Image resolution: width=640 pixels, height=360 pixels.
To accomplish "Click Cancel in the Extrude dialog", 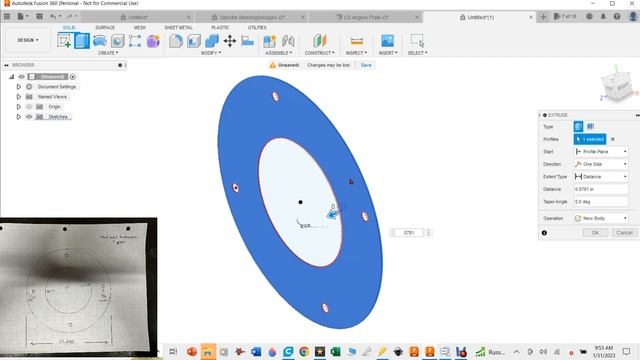I will pyautogui.click(x=624, y=233).
